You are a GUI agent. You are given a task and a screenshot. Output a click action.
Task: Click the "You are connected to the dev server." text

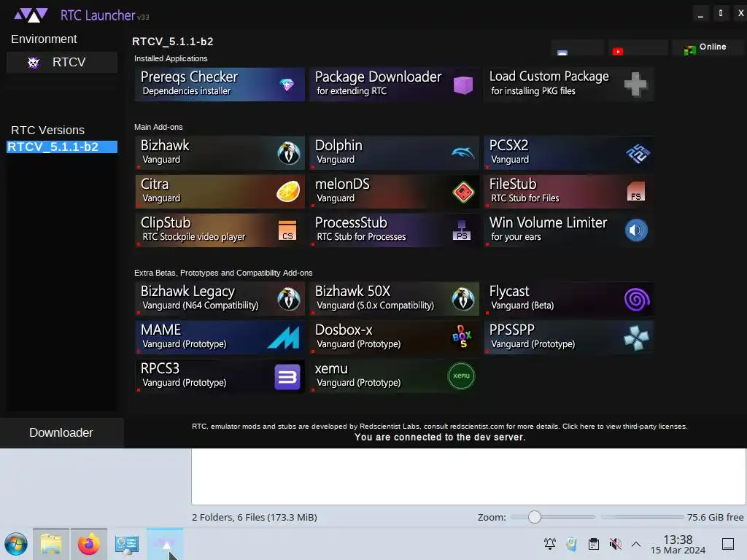(x=440, y=437)
